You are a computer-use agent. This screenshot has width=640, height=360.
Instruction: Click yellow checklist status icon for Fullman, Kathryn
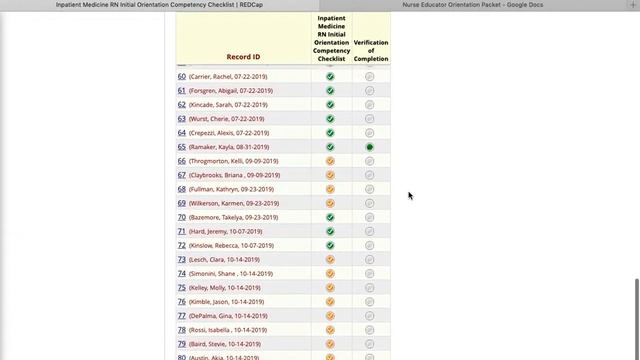(x=330, y=189)
